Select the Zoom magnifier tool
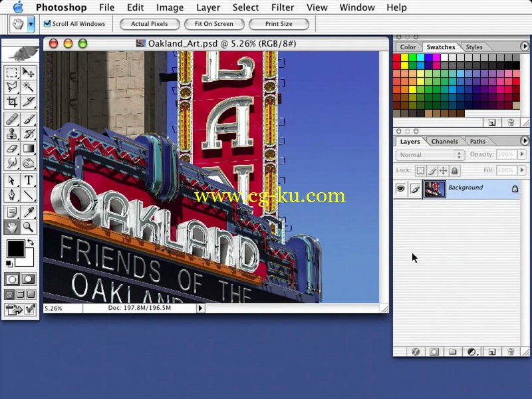 pyautogui.click(x=29, y=227)
